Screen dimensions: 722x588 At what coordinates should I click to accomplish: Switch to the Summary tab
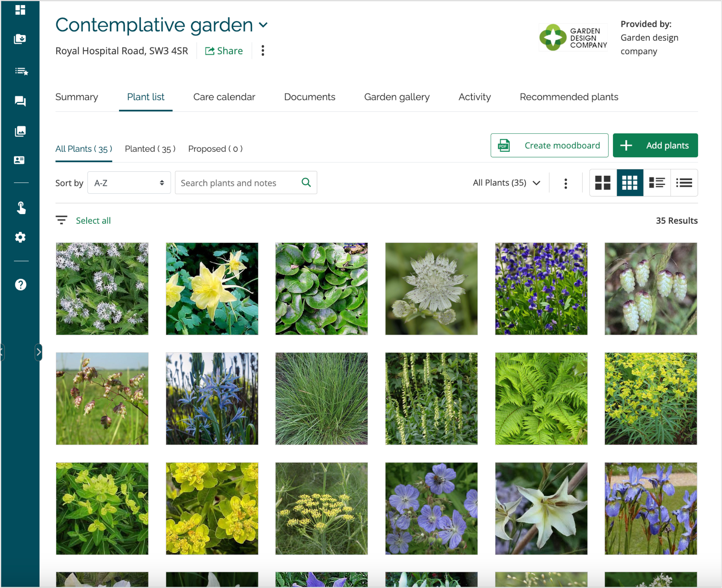point(77,97)
